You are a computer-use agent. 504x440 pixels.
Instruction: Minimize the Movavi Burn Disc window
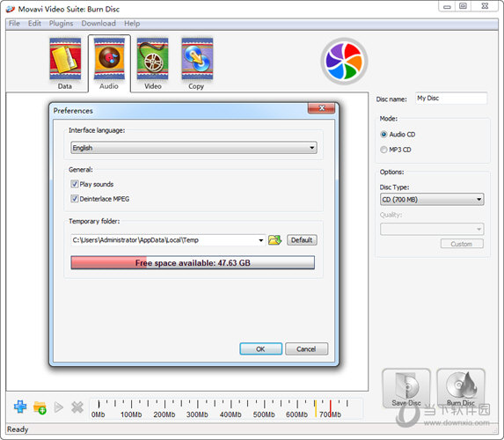point(447,6)
